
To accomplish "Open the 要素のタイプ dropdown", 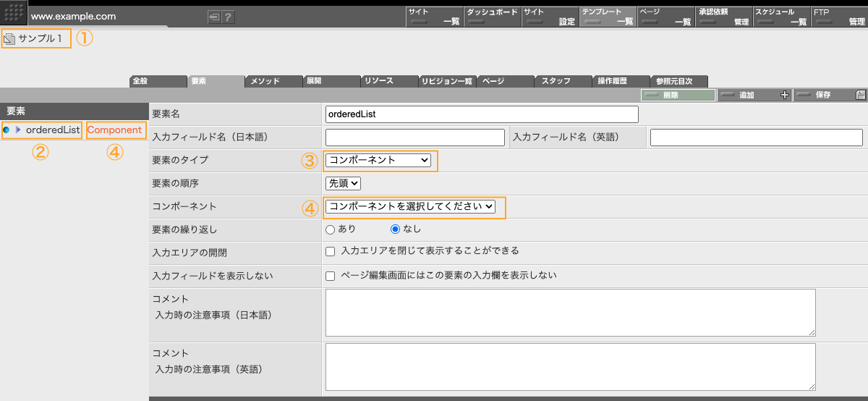I will click(x=378, y=160).
